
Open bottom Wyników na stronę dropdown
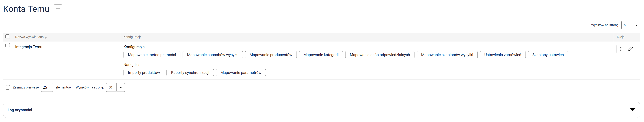pyautogui.click(x=120, y=88)
